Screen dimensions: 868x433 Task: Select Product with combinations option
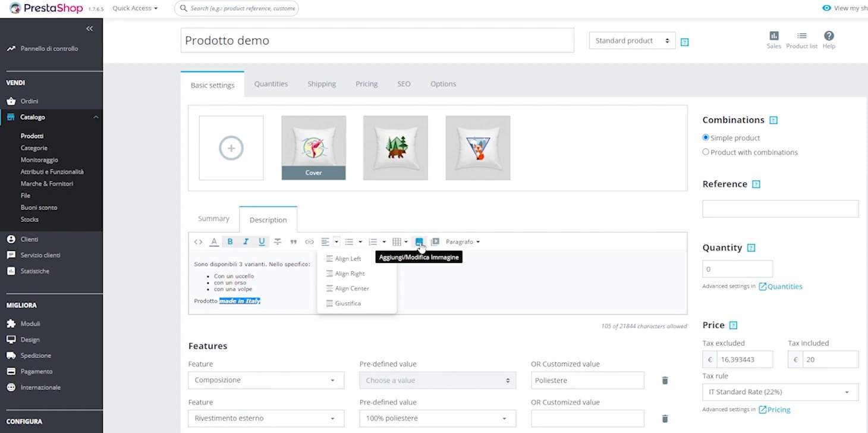[706, 152]
